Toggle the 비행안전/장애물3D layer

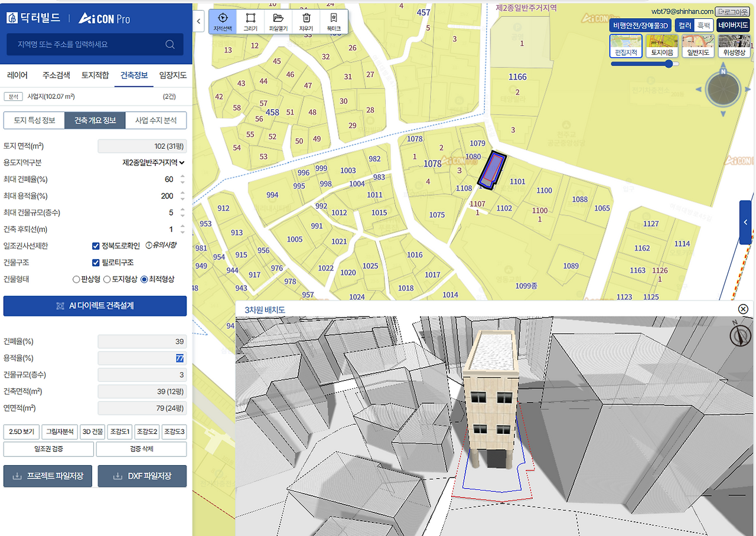pyautogui.click(x=640, y=25)
